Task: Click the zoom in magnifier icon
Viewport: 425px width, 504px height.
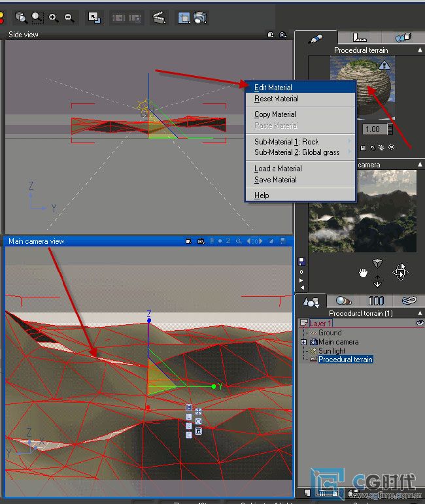Action: pos(54,18)
